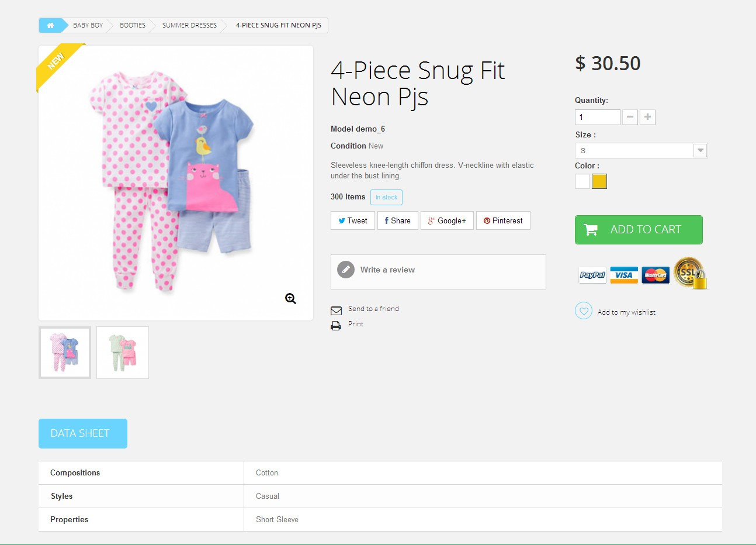Select the white color swatch
This screenshot has width=756, height=545.
pos(582,181)
